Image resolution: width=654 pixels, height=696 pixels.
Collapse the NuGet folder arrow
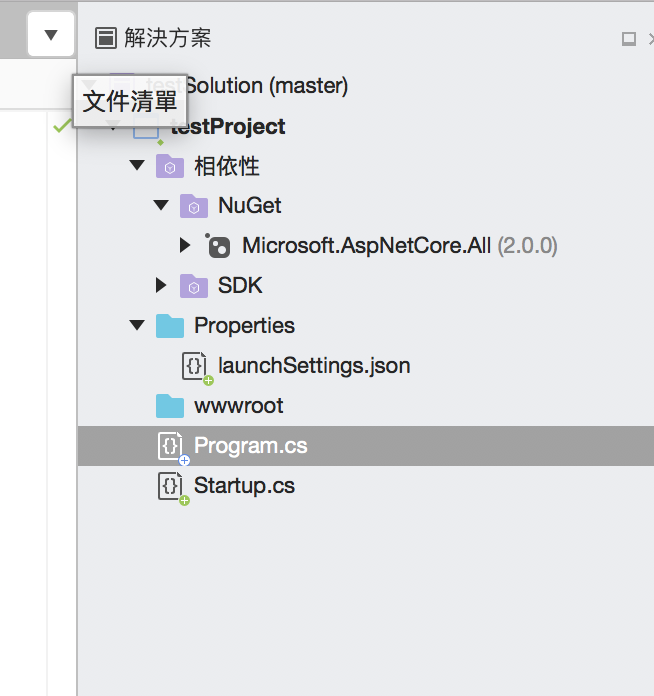pos(161,205)
